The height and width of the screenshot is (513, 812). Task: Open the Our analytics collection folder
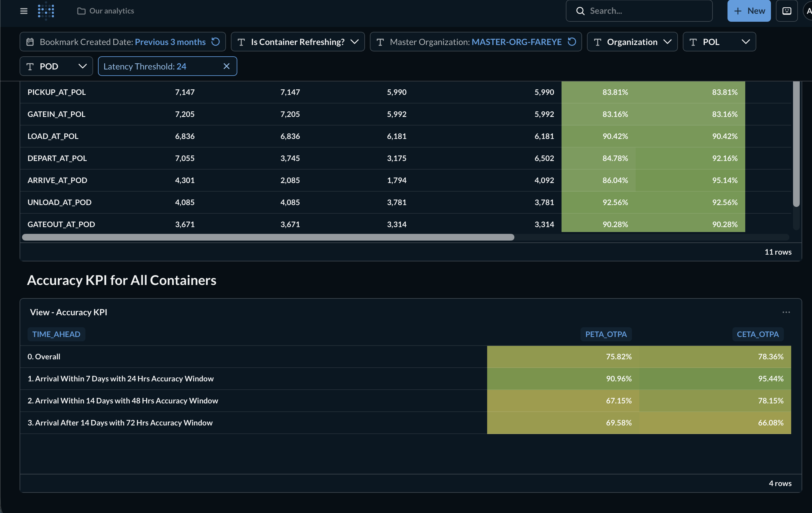coord(106,11)
